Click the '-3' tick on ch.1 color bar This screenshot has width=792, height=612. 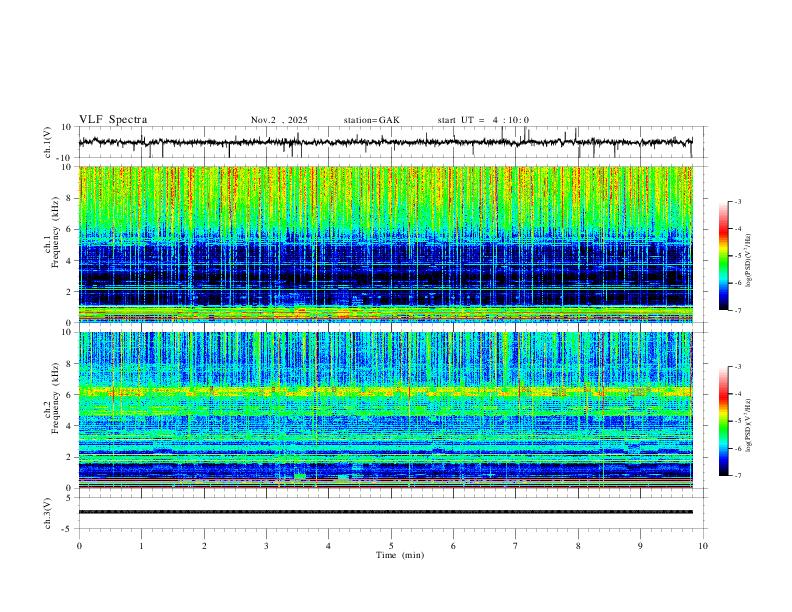(737, 201)
